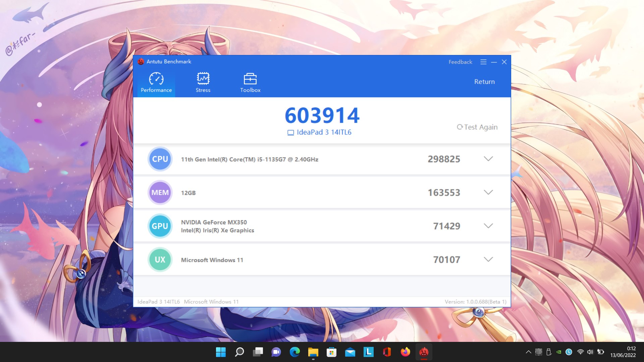Click the 12GB memory label
The height and width of the screenshot is (362, 644).
coord(188,193)
